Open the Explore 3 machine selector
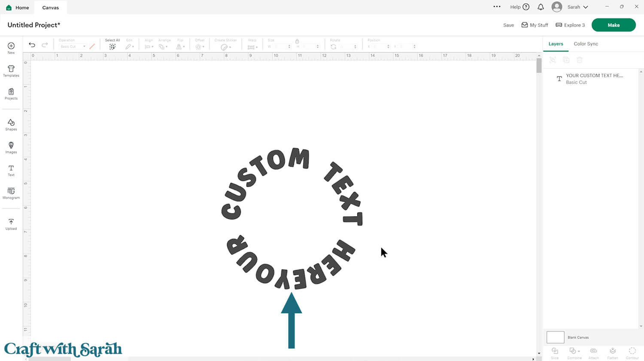644x361 pixels. click(x=570, y=25)
